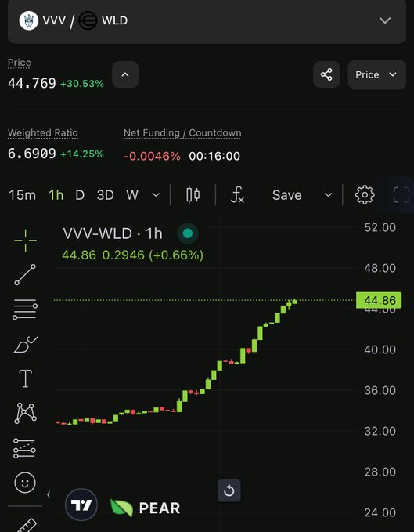Select the 3D timeframe
This screenshot has height=532, width=414.
point(105,195)
